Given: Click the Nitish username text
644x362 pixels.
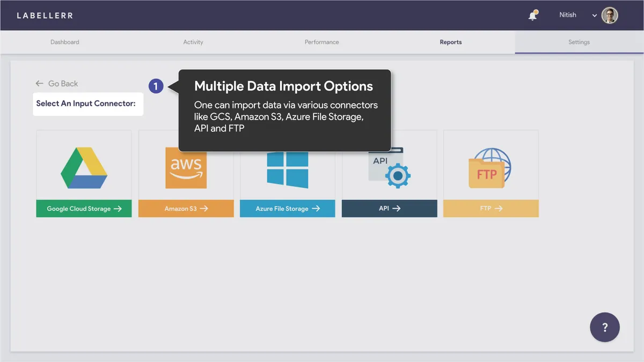Looking at the screenshot, I should tap(568, 15).
